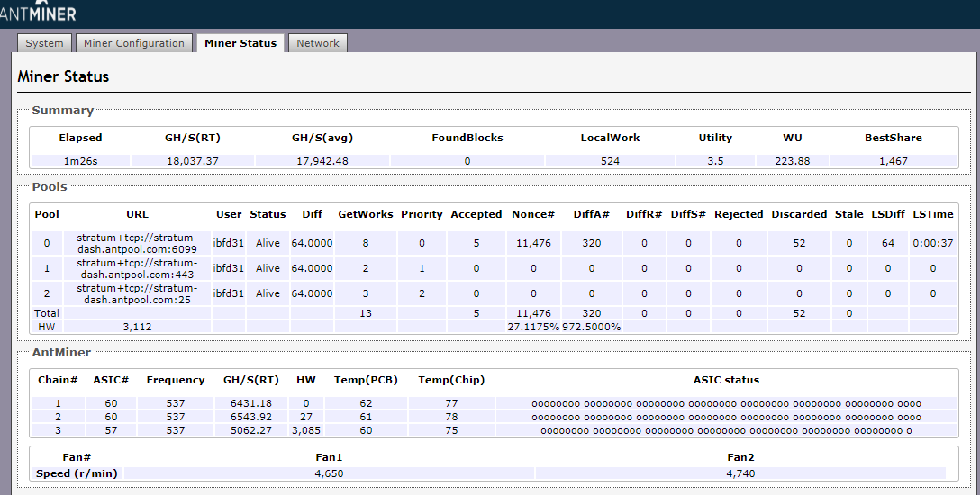Screen dimensions: 980x495
Task: Click the Pool 1 URL ending in 443
Action: click(137, 268)
